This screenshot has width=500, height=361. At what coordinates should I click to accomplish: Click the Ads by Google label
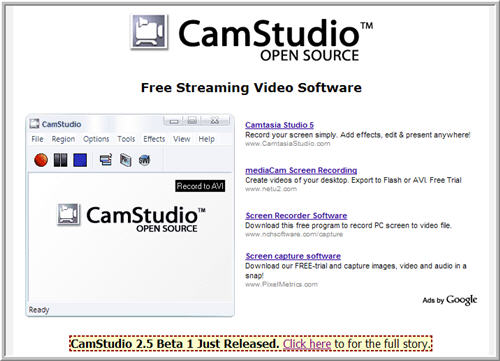coord(450,300)
